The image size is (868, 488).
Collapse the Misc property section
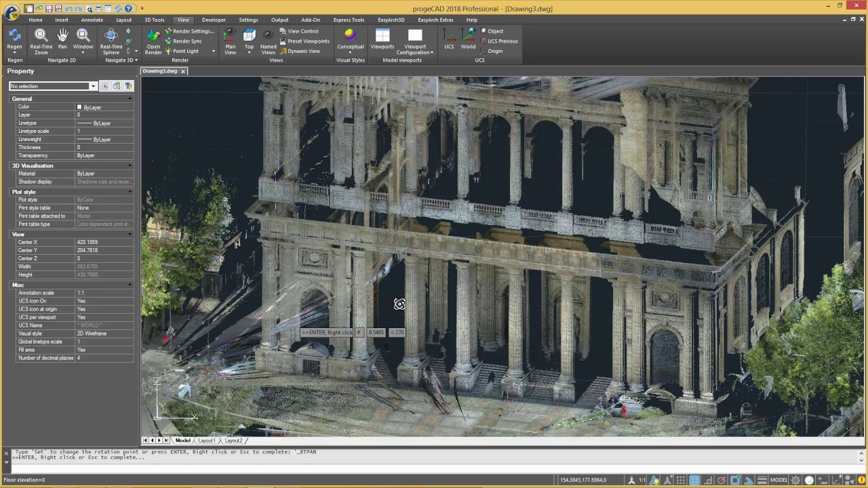click(129, 285)
